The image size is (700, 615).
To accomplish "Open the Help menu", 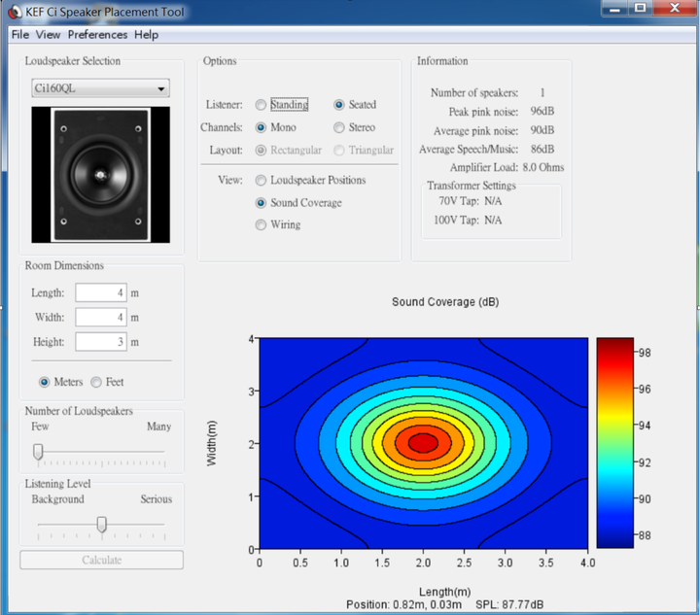I will click(147, 35).
